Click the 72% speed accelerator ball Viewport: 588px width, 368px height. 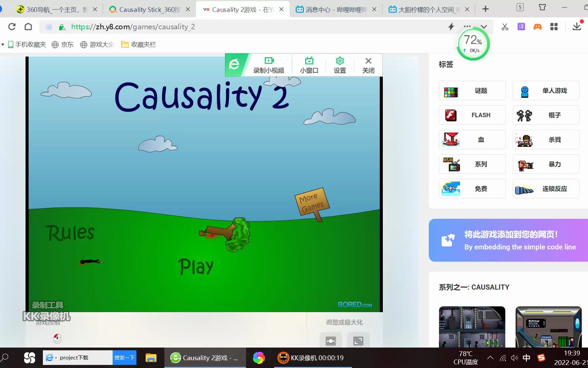coord(473,44)
